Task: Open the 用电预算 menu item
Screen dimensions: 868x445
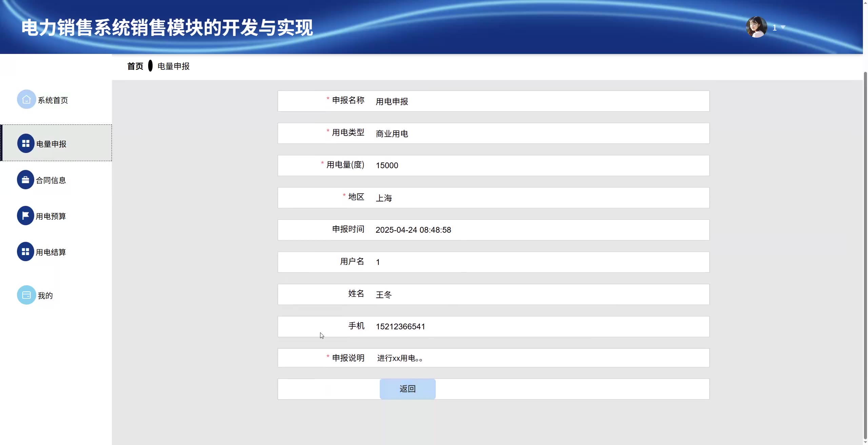Action: (x=51, y=216)
